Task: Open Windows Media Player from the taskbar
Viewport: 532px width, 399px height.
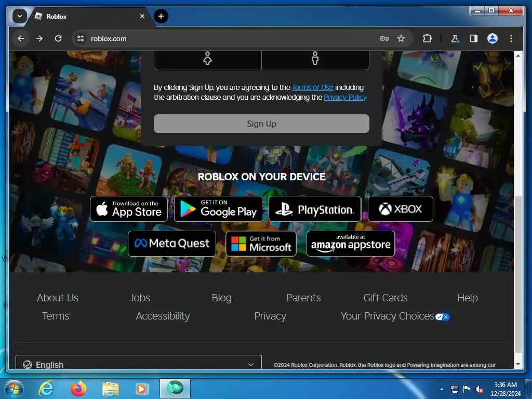Action: tap(141, 389)
